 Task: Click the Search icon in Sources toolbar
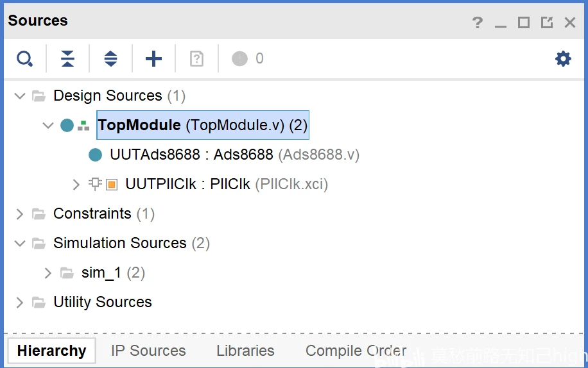(x=24, y=59)
